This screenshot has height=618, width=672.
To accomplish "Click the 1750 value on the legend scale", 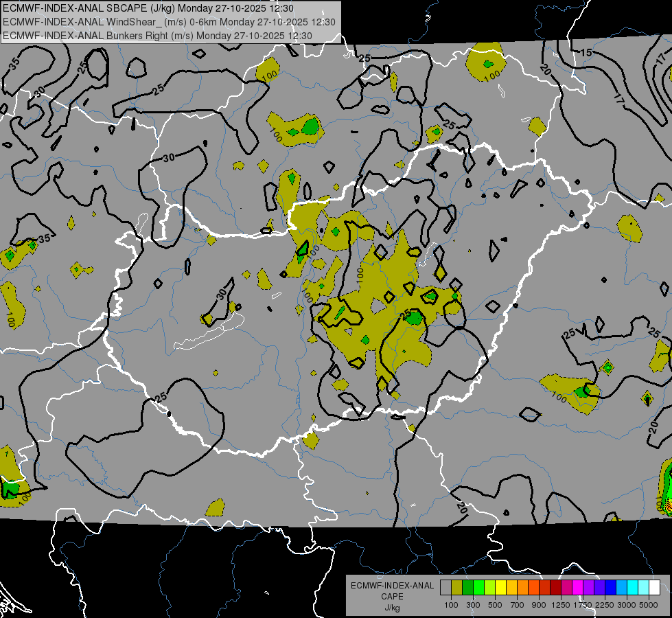I will pos(583,605).
